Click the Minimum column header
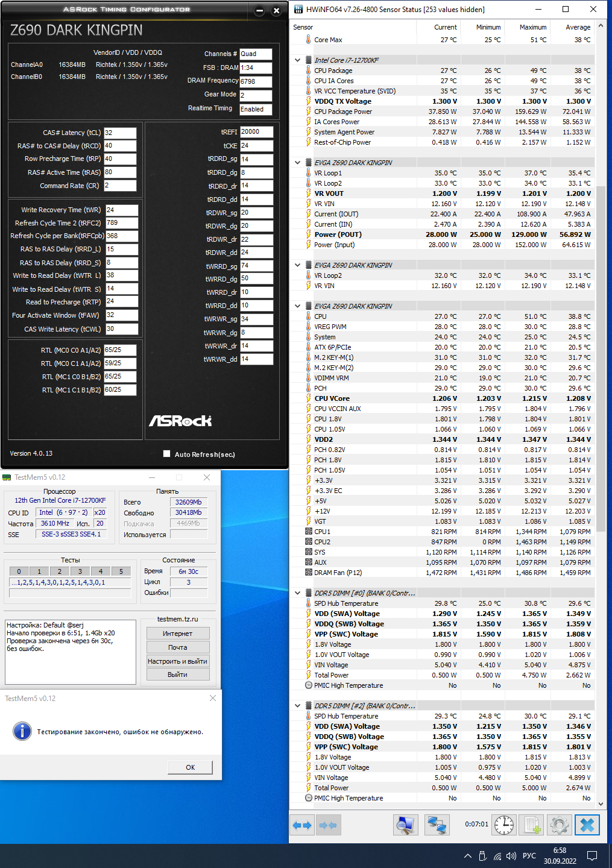This screenshot has width=612, height=868. point(482,27)
